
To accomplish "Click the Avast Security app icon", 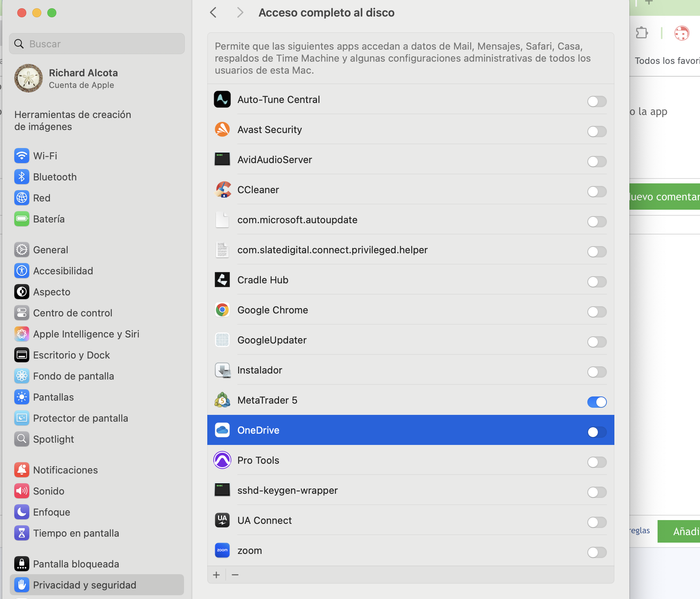I will coord(222,130).
